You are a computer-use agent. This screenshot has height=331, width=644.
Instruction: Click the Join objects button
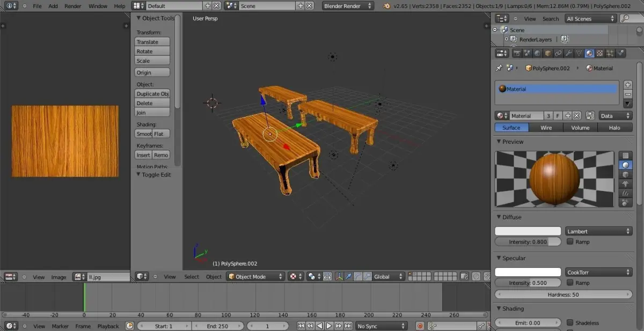pos(152,113)
